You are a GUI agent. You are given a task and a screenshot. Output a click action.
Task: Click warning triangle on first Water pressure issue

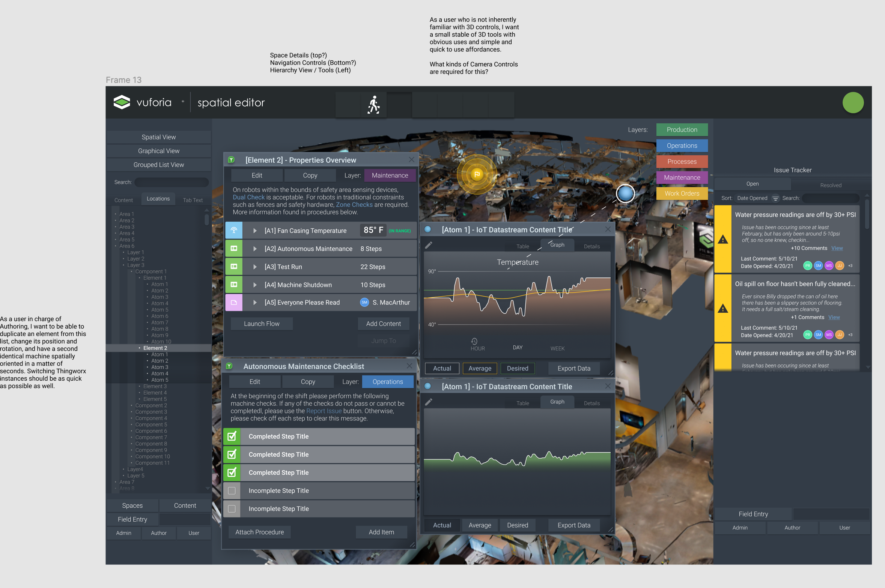pos(723,239)
